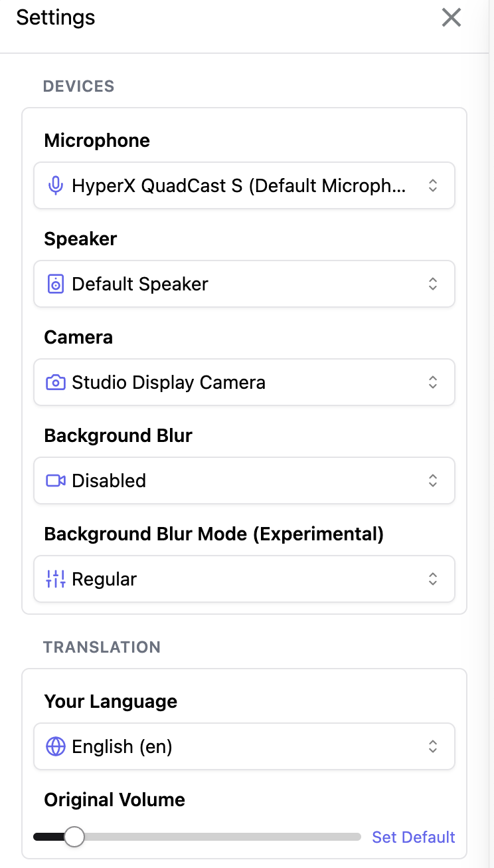Click the Original Volume slider track
Viewport: 494px width, 868px height.
pyautogui.click(x=219, y=837)
